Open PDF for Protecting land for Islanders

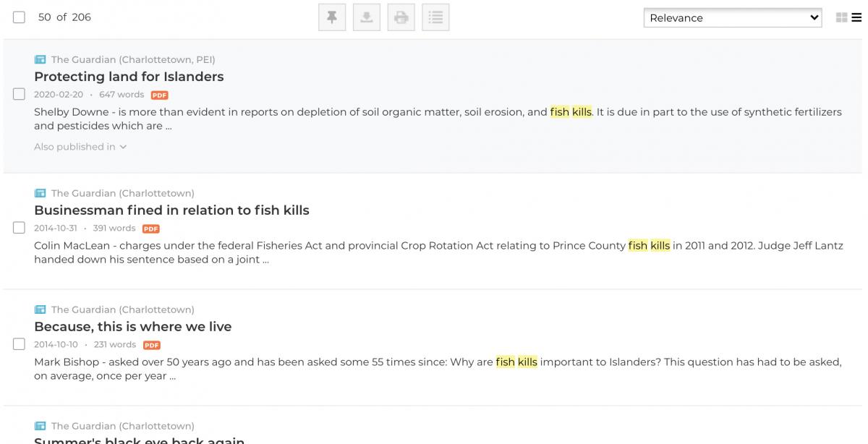pos(159,95)
